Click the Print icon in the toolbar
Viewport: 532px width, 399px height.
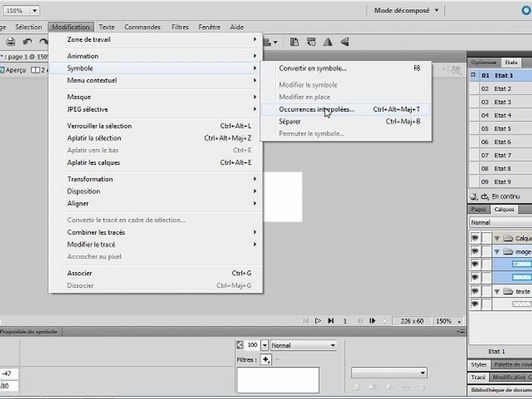pyautogui.click(x=11, y=42)
